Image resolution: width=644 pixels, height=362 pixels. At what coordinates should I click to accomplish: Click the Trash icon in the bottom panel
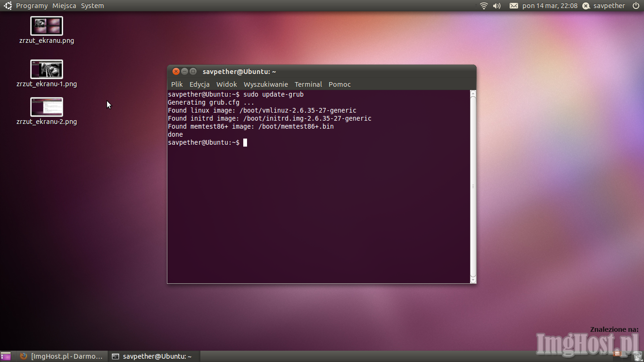point(637,356)
